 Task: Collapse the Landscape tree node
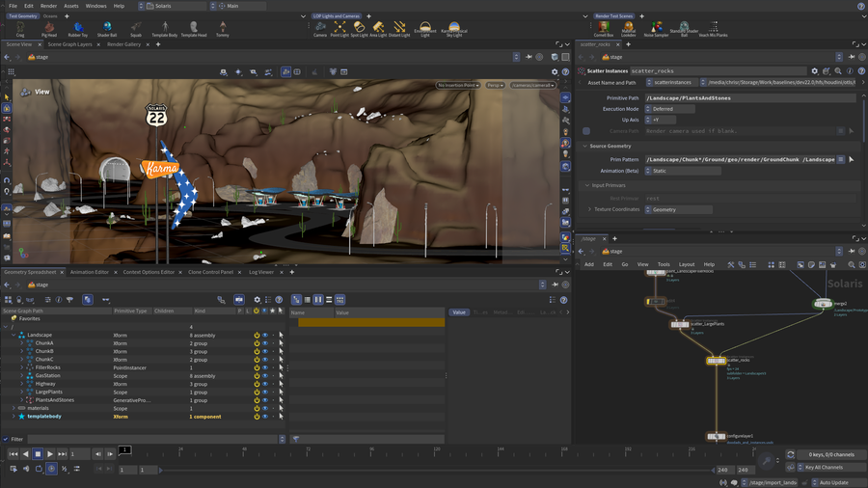pos(14,335)
